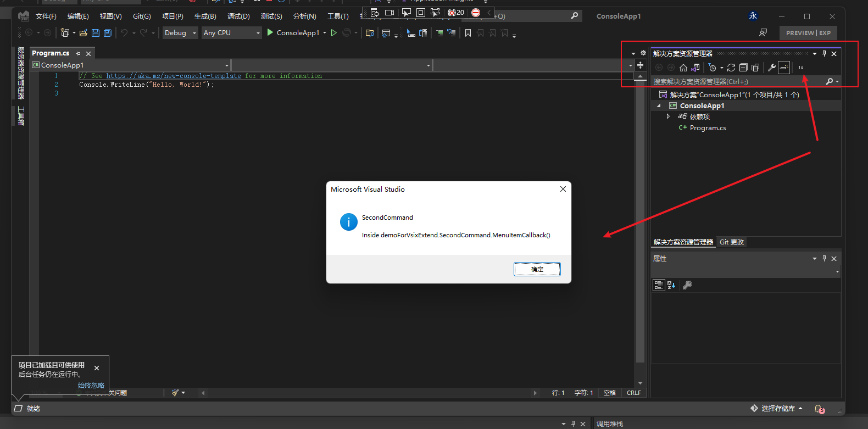
Task: Click the live share icon at top right
Action: [x=763, y=33]
